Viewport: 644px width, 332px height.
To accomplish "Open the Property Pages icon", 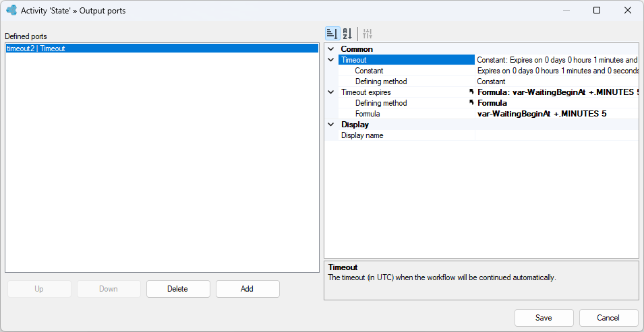I will pos(368,33).
